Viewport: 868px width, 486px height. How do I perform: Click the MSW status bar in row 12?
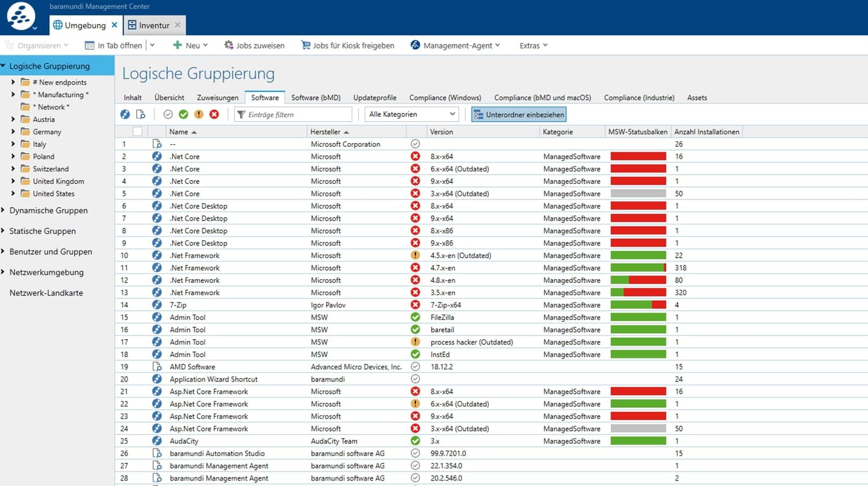[x=638, y=280]
